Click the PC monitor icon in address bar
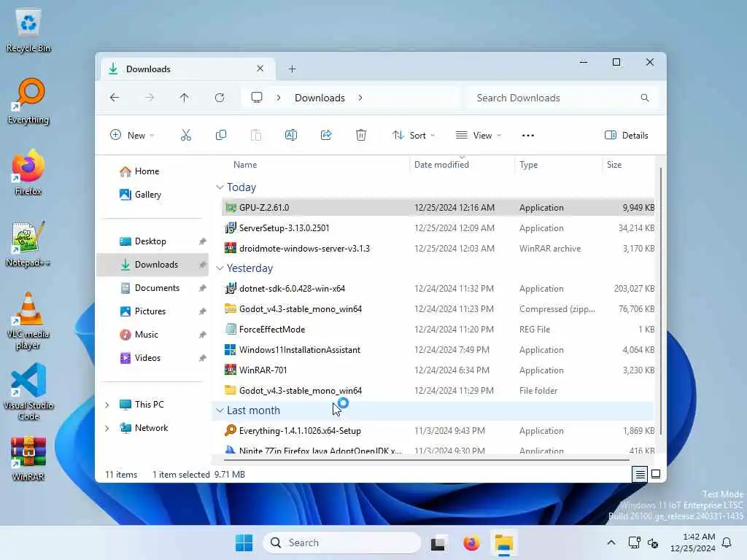The image size is (747, 560). click(257, 98)
